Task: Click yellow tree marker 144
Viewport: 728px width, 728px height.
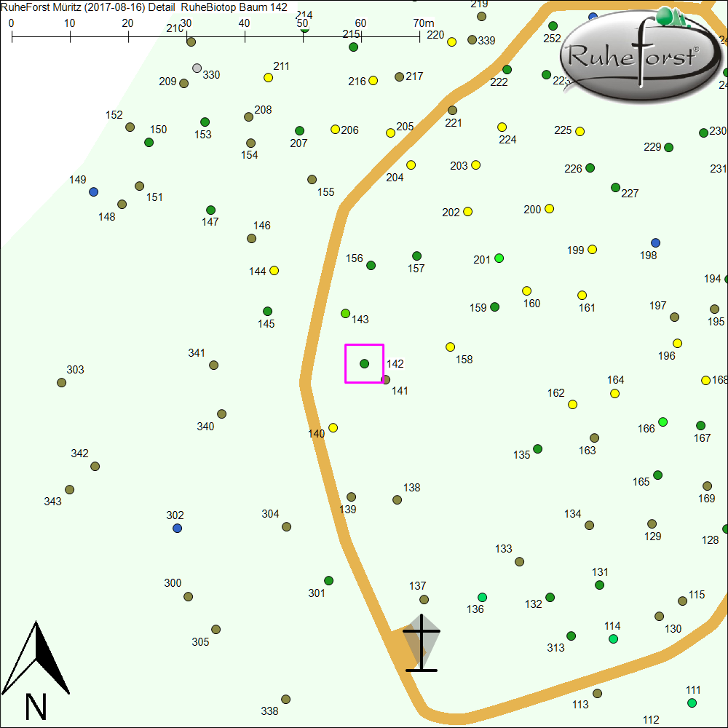Action: [x=274, y=271]
